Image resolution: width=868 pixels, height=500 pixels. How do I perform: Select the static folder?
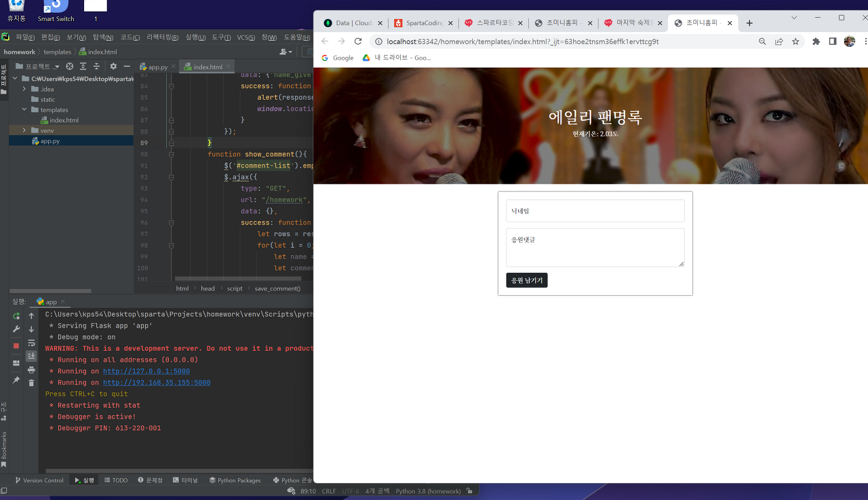pos(47,99)
